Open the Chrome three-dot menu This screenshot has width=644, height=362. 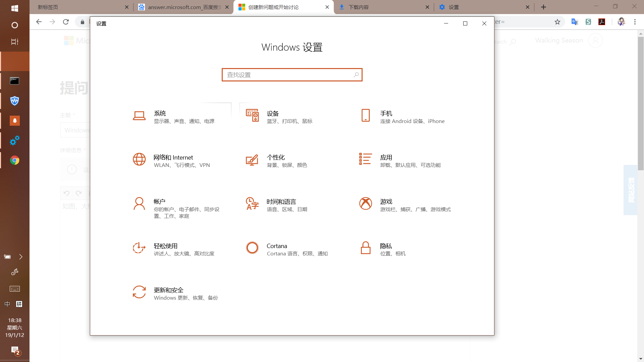tap(635, 22)
